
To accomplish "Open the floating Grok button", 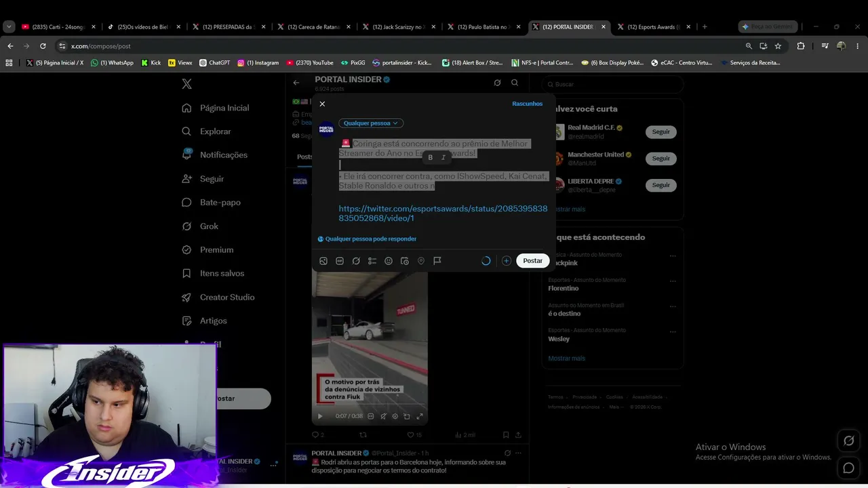I will (848, 441).
